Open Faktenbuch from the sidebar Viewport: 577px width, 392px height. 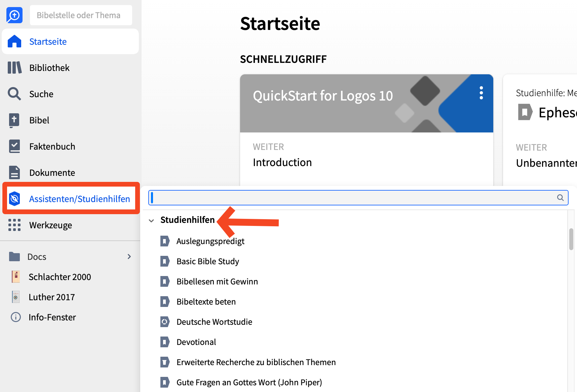(x=52, y=147)
